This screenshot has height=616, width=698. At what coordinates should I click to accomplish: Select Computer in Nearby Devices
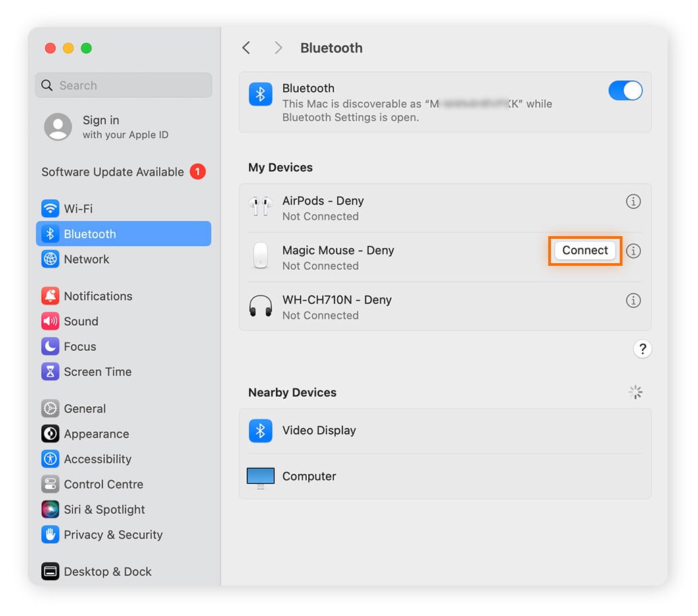(309, 476)
